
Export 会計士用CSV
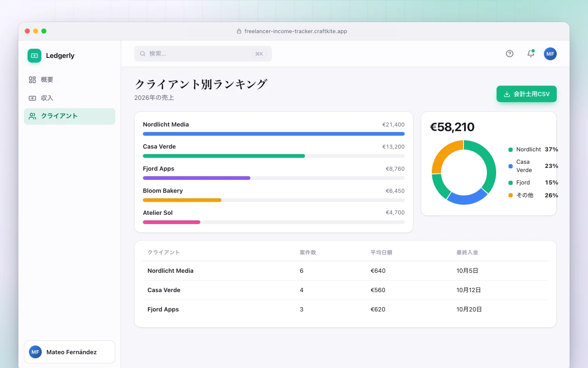point(526,94)
